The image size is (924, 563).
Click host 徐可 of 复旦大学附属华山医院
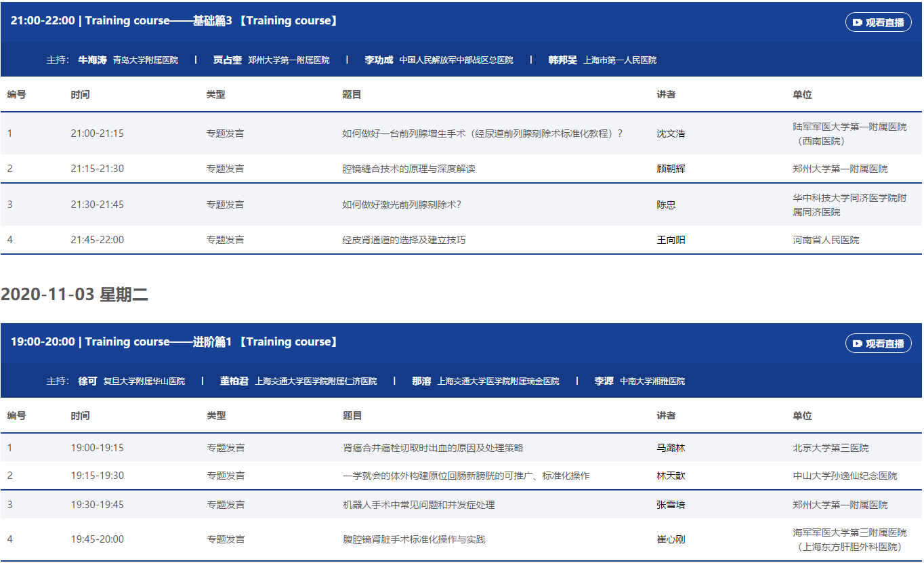87,381
